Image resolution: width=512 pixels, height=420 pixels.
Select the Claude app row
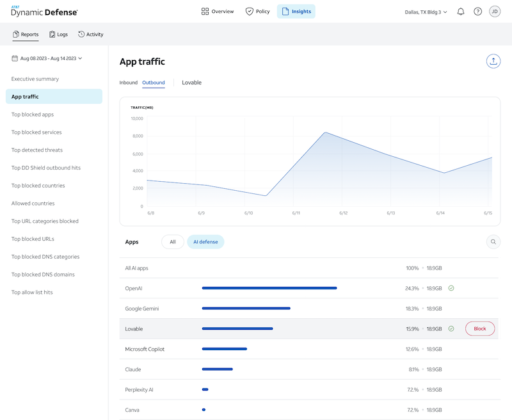tap(309, 369)
